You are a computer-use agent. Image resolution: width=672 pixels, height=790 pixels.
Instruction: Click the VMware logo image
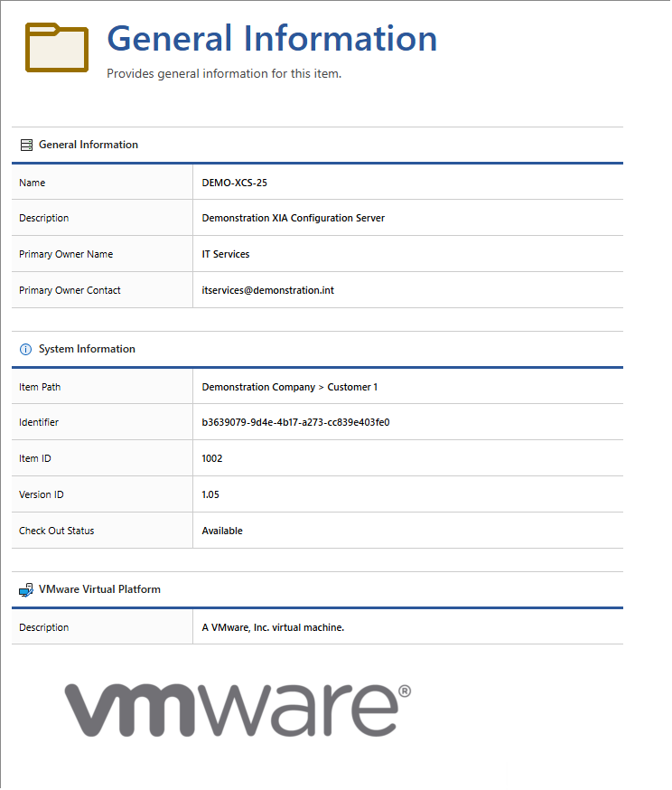(x=238, y=709)
